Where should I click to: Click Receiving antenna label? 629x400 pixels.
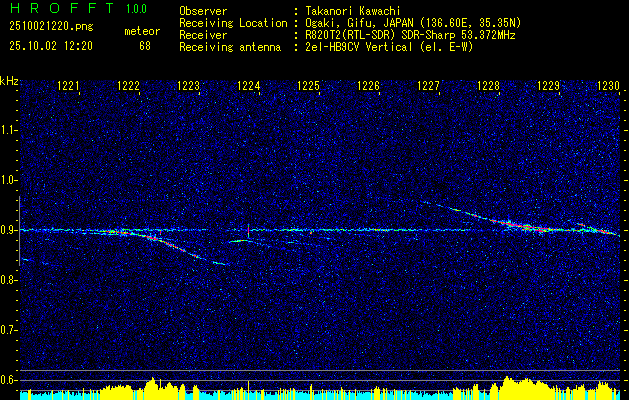(x=230, y=47)
